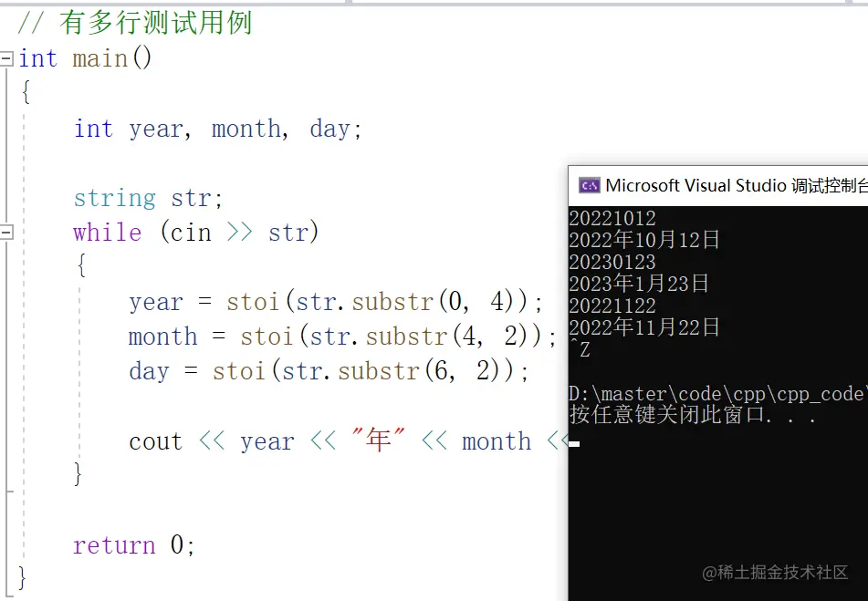Click the cout << year output line
This screenshot has height=601, width=868.
click(x=349, y=440)
